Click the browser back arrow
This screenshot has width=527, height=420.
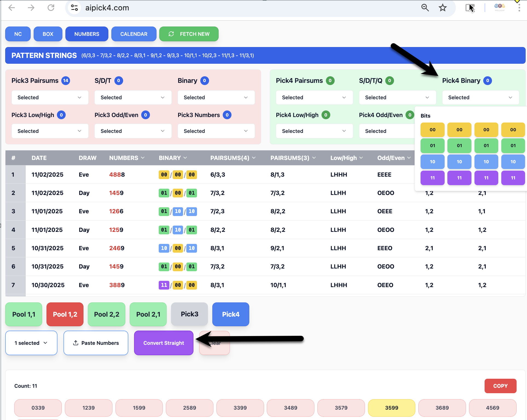click(x=12, y=8)
